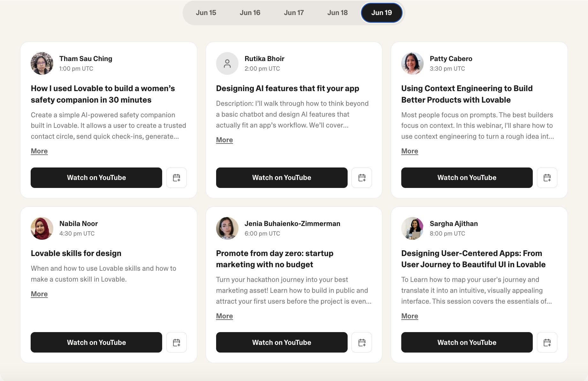Click the time '2:00 pm UTC'
The height and width of the screenshot is (381, 588).
(x=262, y=69)
